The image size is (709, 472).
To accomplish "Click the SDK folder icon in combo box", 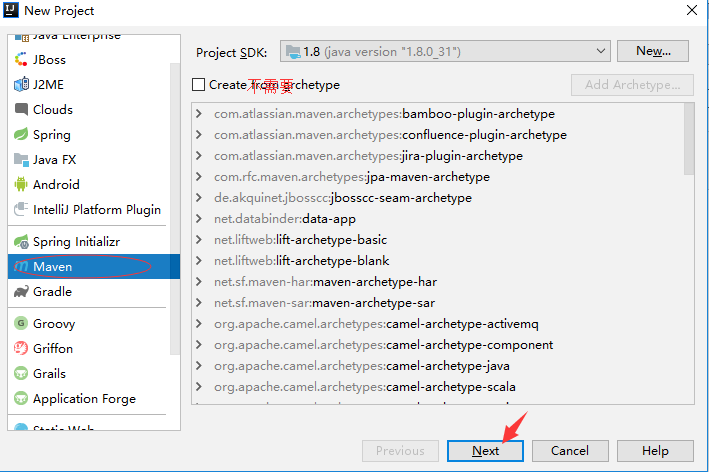I will pyautogui.click(x=293, y=52).
